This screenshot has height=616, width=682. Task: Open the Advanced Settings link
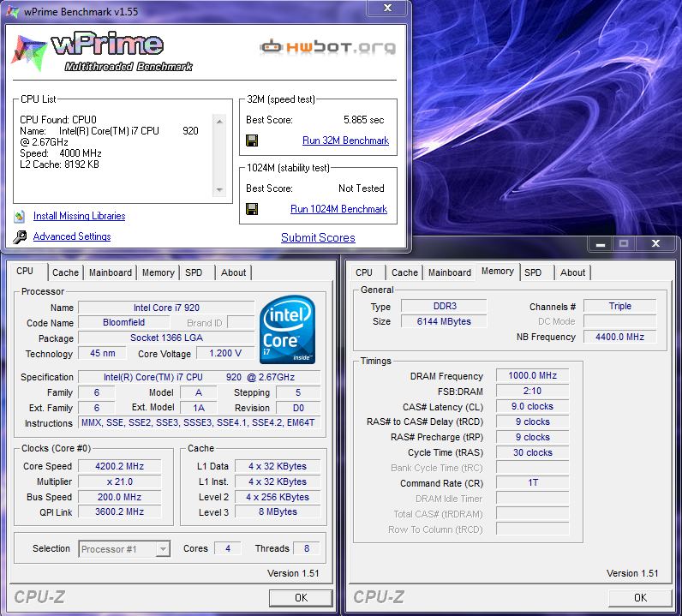point(72,236)
